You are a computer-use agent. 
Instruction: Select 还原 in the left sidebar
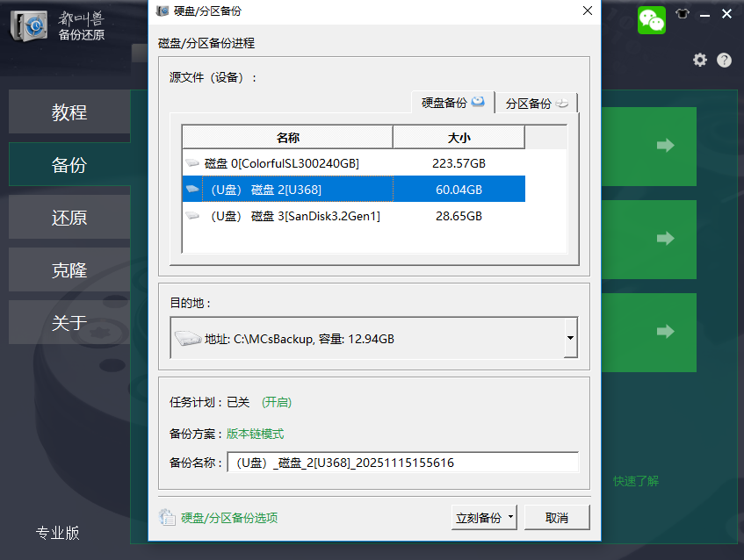69,217
